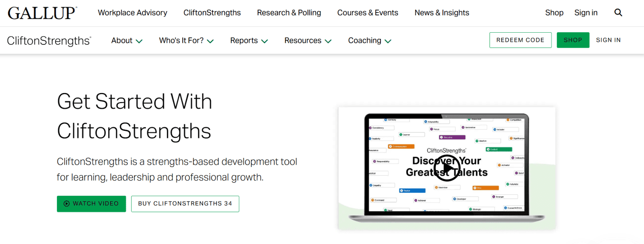Click the Get Started With CliftonStrengths heading
The width and height of the screenshot is (644, 244).
[135, 116]
